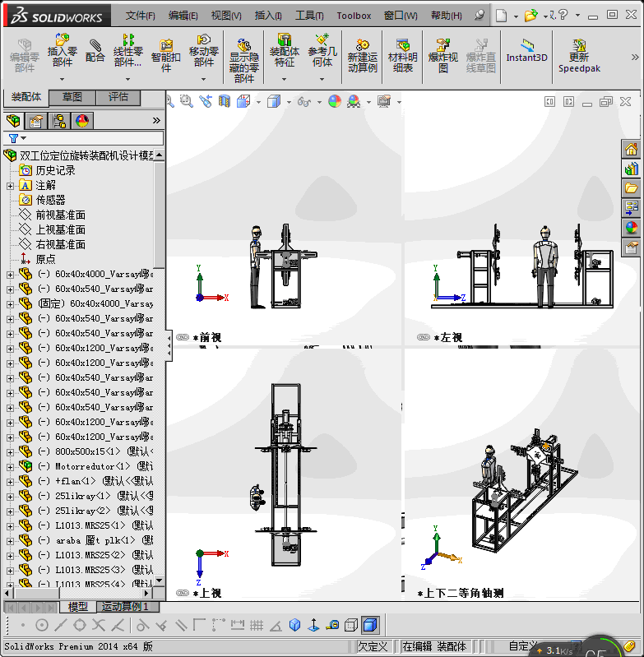Click the display style cube icon

[274, 101]
